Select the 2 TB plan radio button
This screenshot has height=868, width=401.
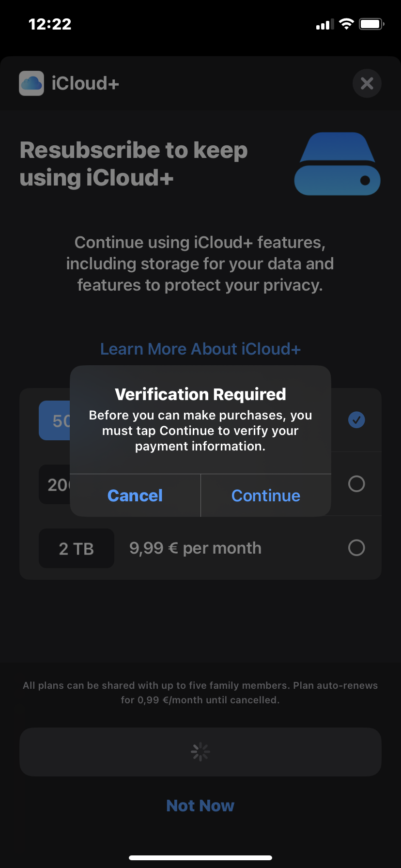tap(356, 548)
